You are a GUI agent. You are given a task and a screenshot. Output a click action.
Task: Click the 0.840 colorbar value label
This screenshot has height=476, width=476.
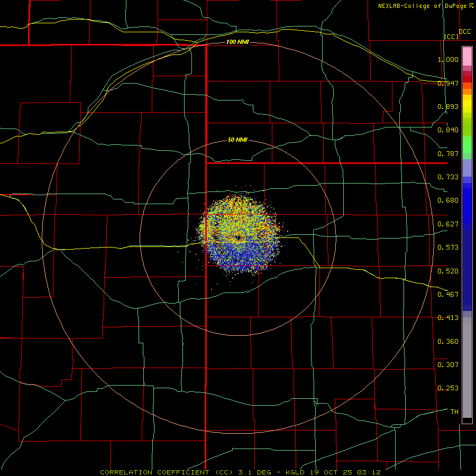coord(448,130)
